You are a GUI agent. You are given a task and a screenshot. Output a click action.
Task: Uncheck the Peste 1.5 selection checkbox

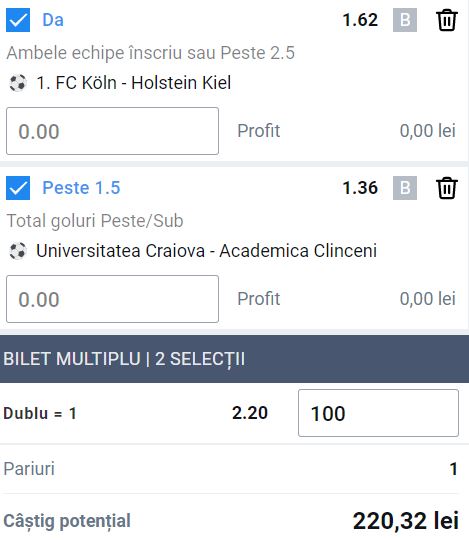(18, 188)
